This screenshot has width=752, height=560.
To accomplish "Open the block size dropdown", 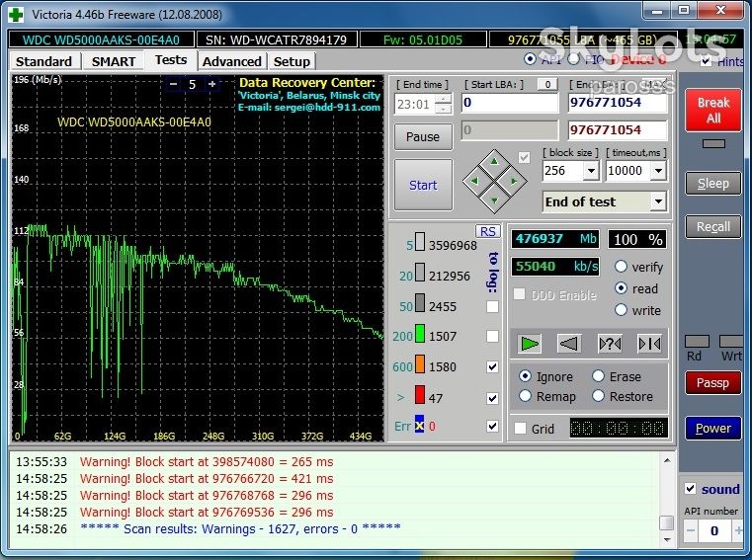I will (x=591, y=171).
